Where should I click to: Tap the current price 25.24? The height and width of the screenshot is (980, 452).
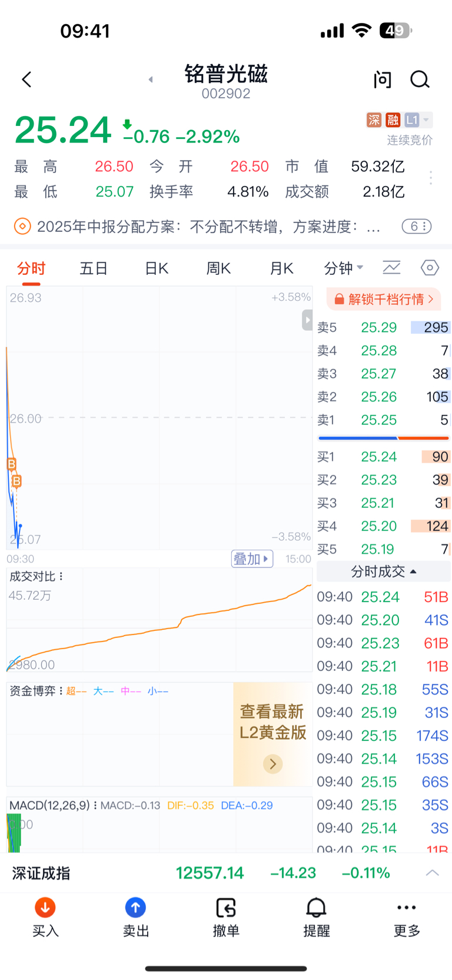tap(63, 130)
